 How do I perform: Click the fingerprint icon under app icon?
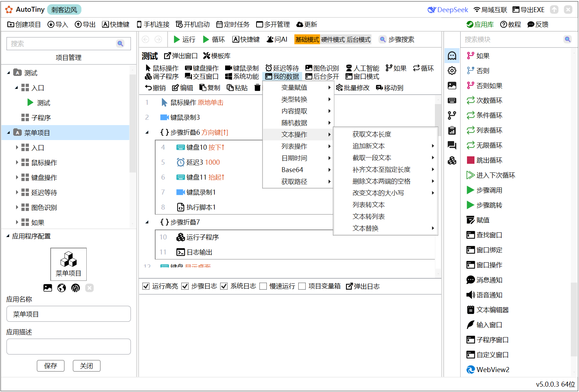point(75,288)
